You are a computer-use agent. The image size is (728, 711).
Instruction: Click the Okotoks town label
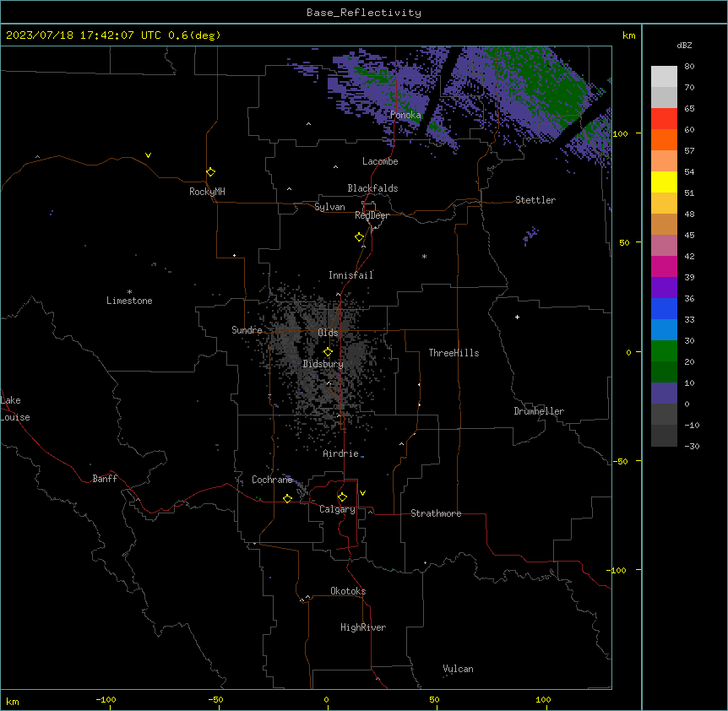[x=348, y=591]
